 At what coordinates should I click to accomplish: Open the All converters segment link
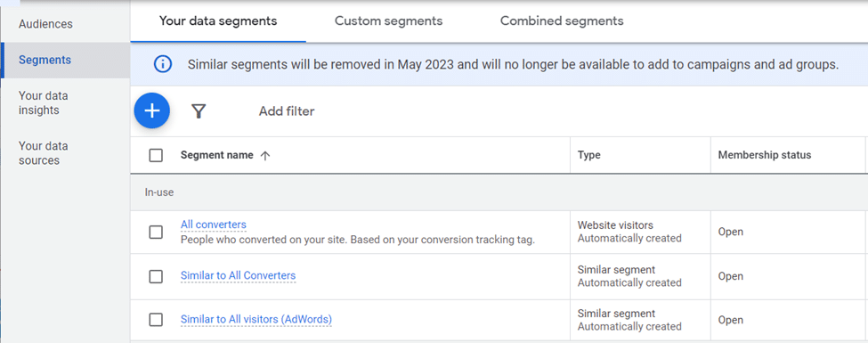click(x=213, y=225)
